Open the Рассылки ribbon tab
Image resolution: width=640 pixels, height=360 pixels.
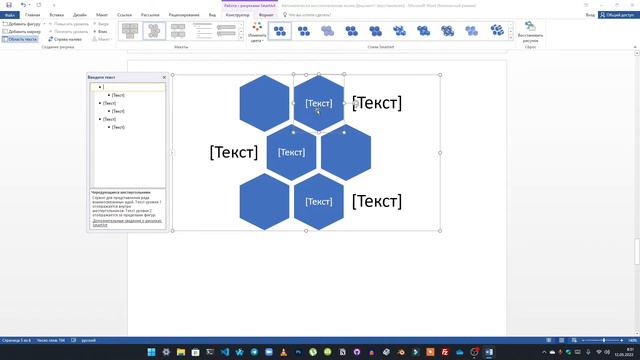(x=150, y=15)
